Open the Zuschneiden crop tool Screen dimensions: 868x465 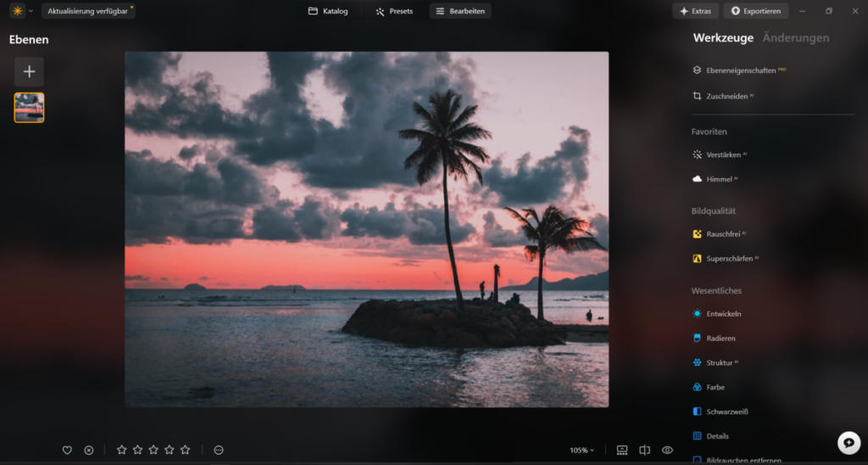point(723,96)
